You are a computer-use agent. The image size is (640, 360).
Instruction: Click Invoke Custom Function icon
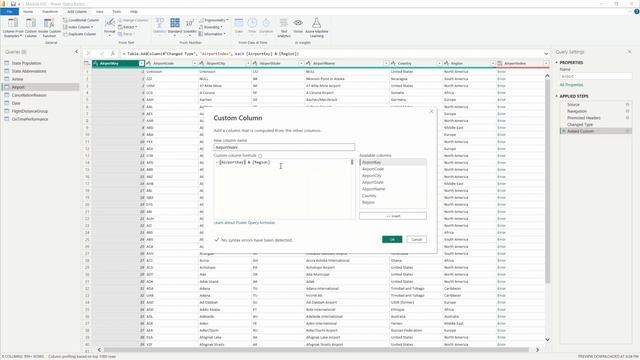(49, 28)
